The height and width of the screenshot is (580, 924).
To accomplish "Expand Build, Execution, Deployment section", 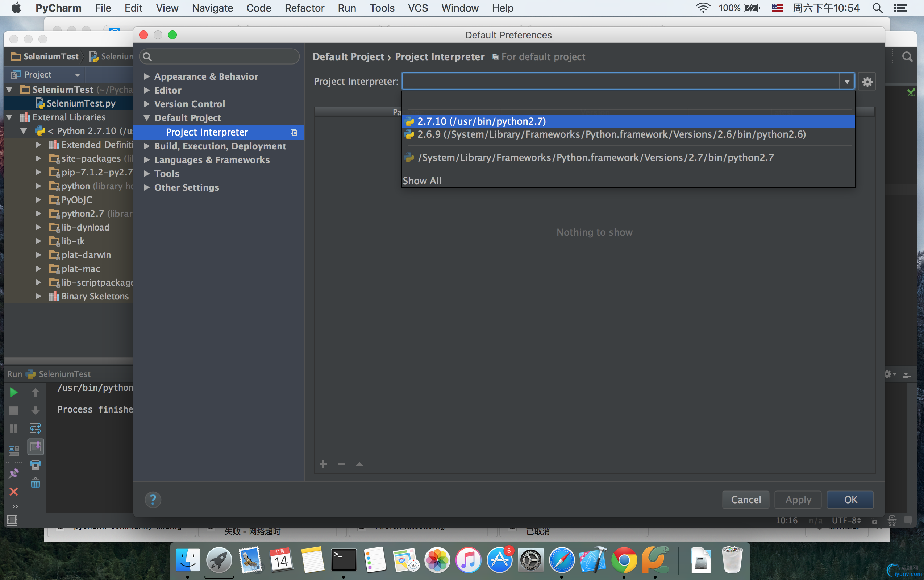I will click(x=146, y=146).
